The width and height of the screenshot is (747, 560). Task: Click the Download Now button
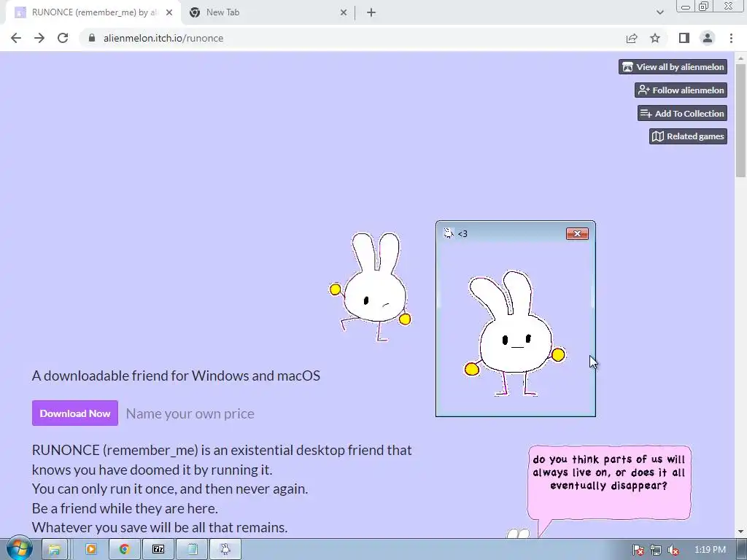pyautogui.click(x=75, y=413)
